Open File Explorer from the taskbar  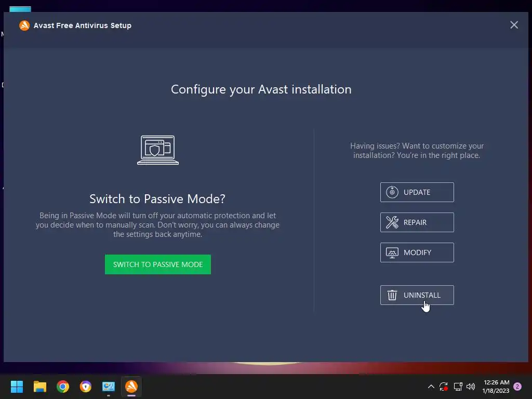(x=39, y=387)
